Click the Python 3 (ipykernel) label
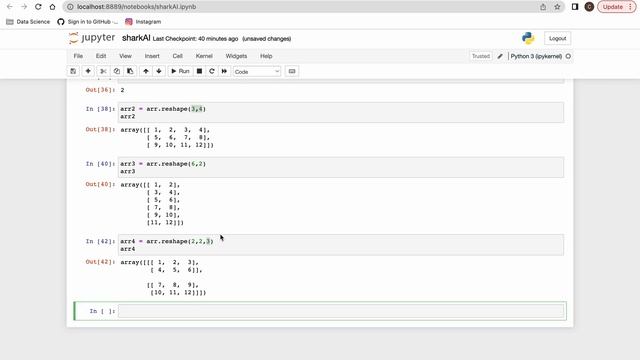 click(x=536, y=56)
